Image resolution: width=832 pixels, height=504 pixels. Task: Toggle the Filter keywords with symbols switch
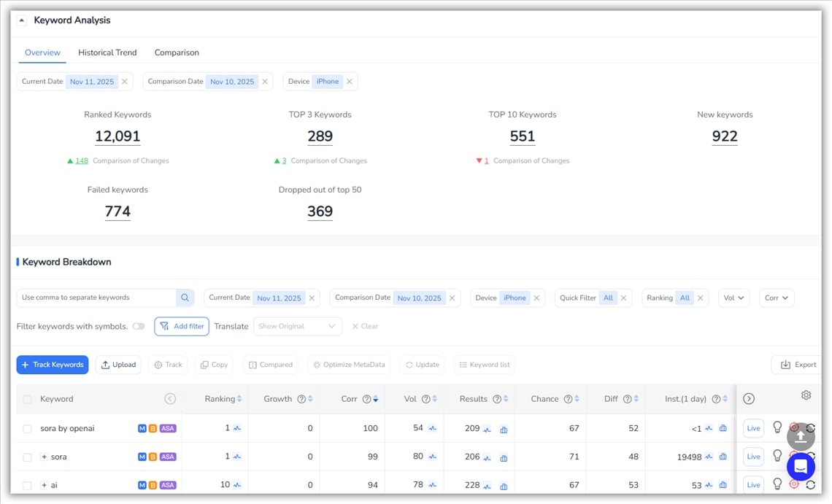tap(138, 326)
